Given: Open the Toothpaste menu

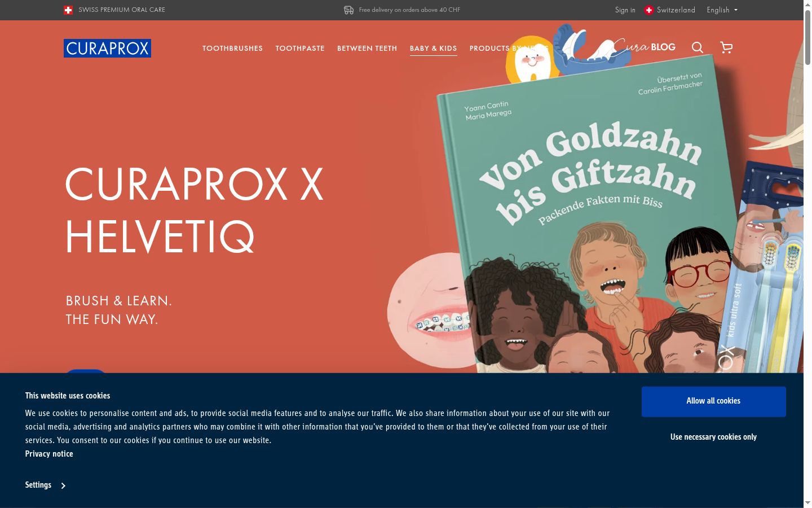Looking at the screenshot, I should [300, 49].
